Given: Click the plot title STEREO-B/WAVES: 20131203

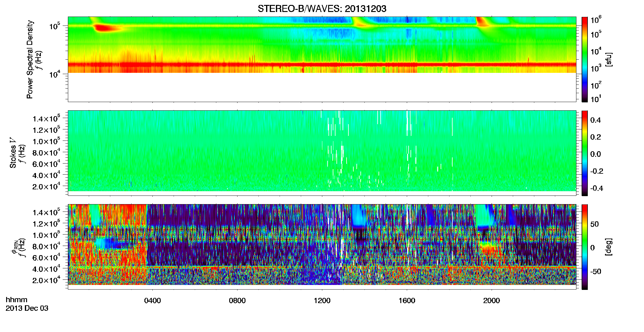Looking at the screenshot, I should pyautogui.click(x=322, y=9).
